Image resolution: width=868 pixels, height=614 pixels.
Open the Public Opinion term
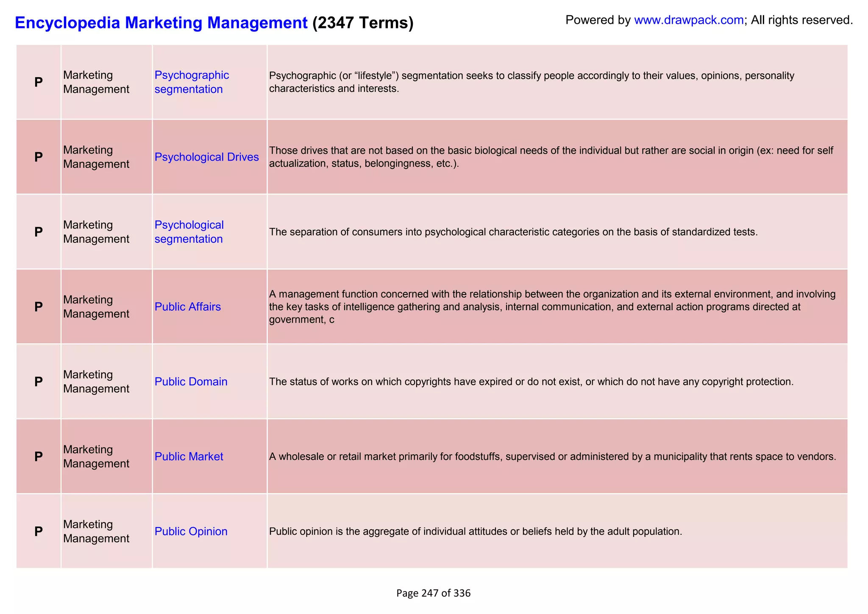point(191,531)
